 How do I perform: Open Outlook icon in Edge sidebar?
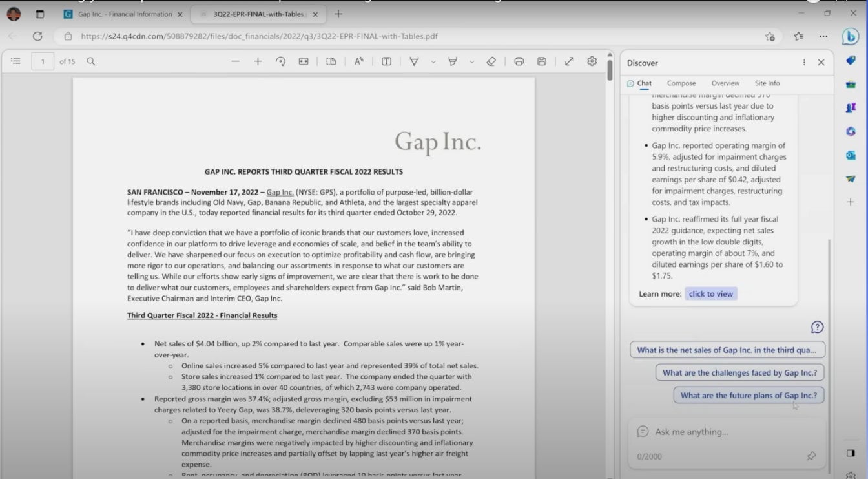(851, 155)
